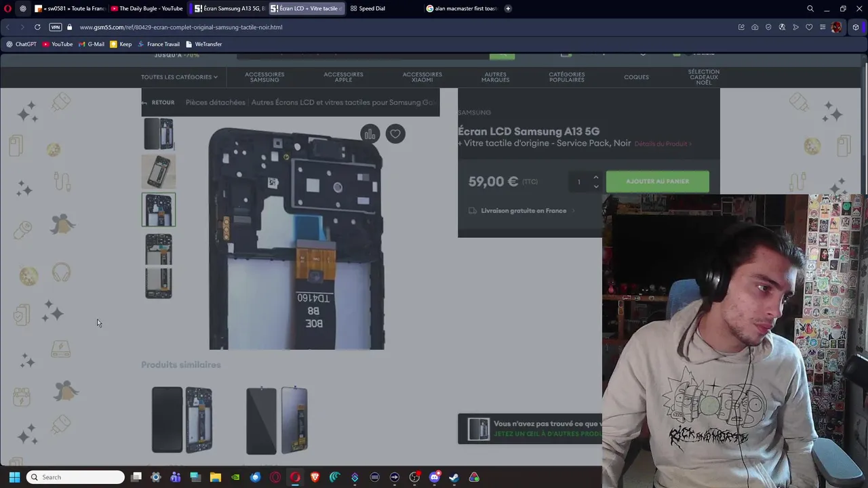Switch to alan macmaster first toaster tab

(x=461, y=8)
